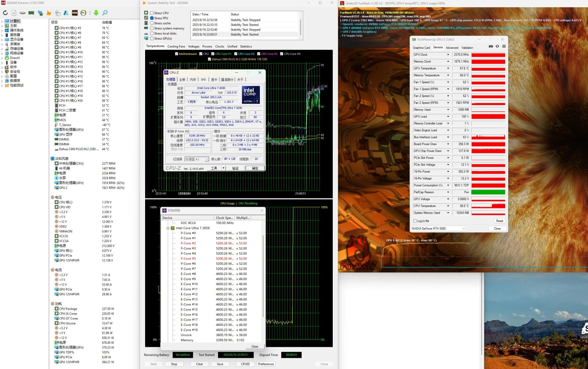Open the PerfCap Reason sensor dropdown

(448, 192)
